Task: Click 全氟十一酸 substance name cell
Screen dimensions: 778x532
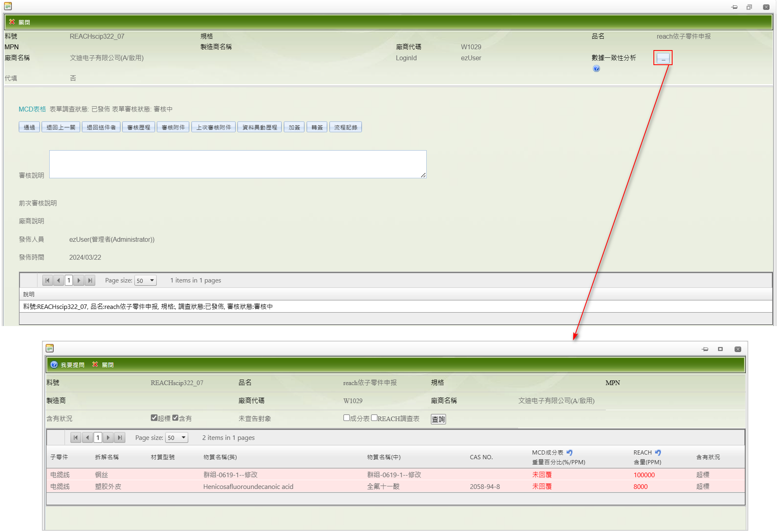Action: [383, 486]
